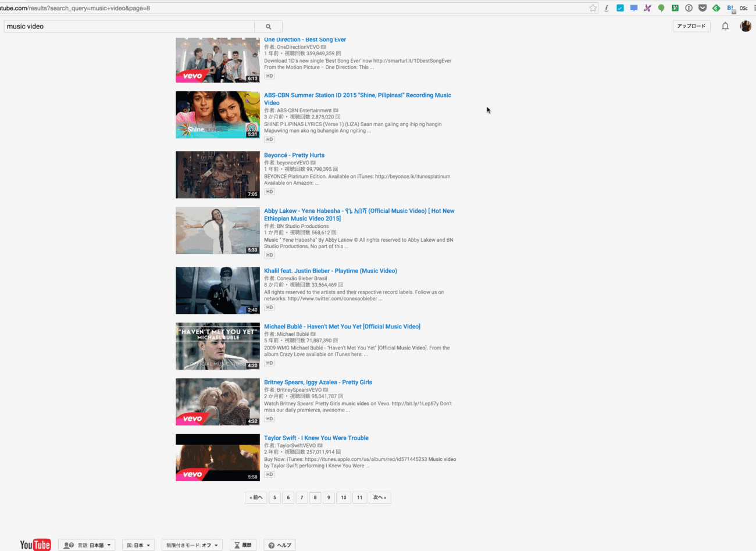
Task: Click the Feedly extension icon
Action: click(716, 8)
